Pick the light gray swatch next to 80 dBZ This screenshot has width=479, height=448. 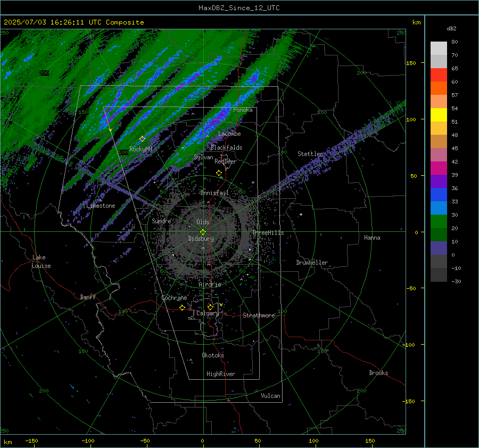coord(439,48)
